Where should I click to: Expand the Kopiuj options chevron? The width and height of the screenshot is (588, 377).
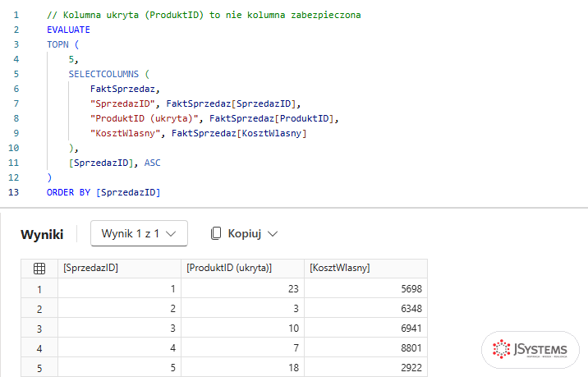click(x=273, y=234)
